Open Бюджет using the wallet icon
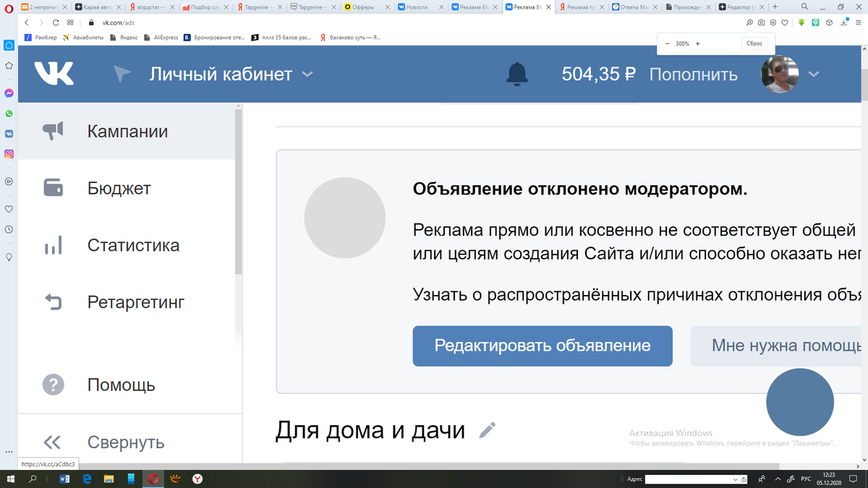Image resolution: width=868 pixels, height=488 pixels. (53, 187)
